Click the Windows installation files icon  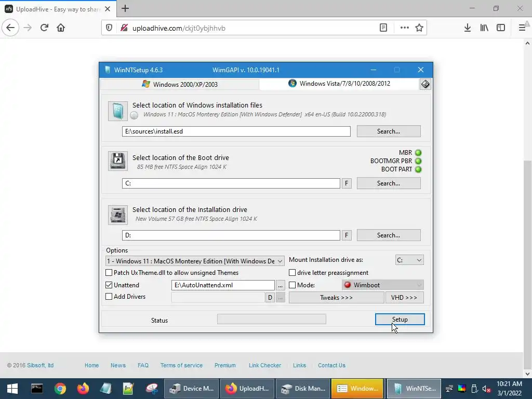click(118, 111)
